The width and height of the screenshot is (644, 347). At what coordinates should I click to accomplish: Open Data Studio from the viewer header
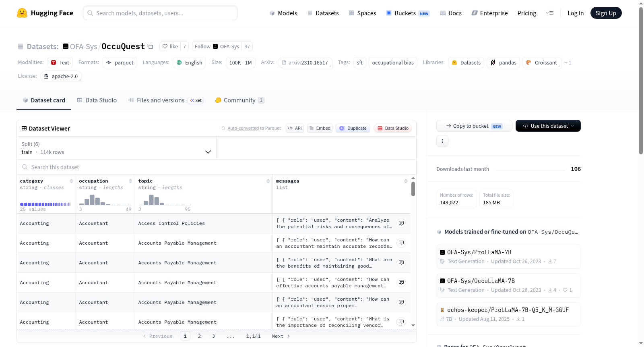[393, 128]
